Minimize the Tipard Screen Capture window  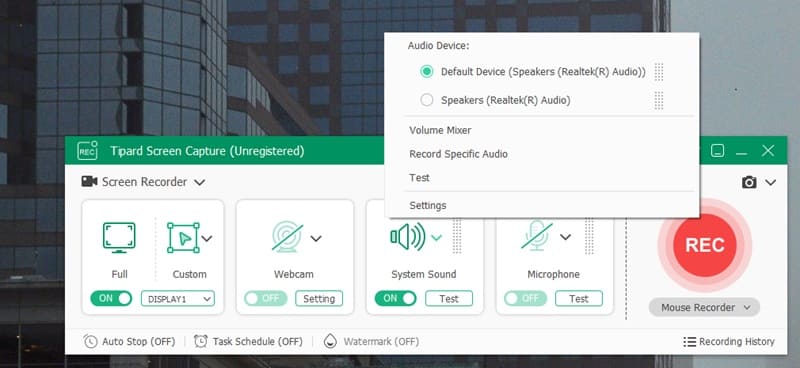742,152
